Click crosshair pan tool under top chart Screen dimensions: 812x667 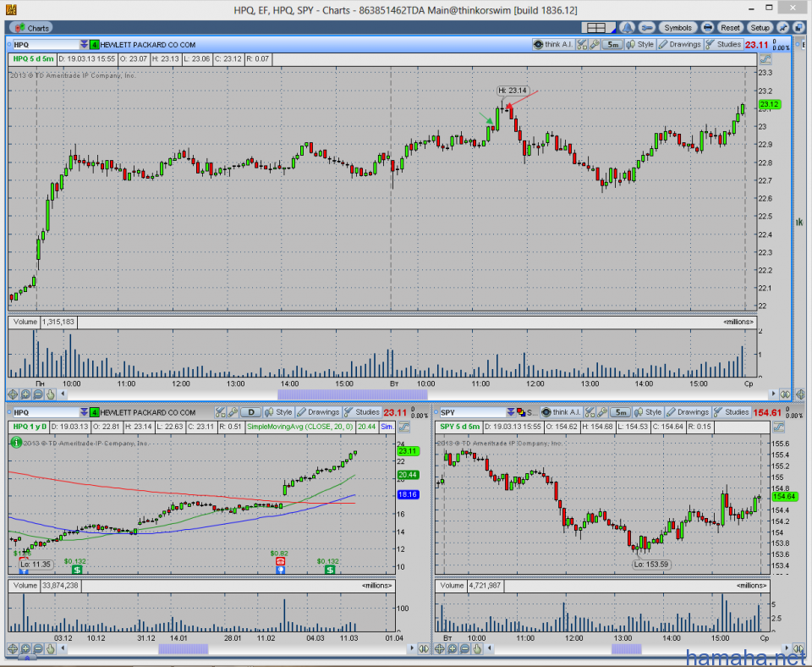[13, 394]
